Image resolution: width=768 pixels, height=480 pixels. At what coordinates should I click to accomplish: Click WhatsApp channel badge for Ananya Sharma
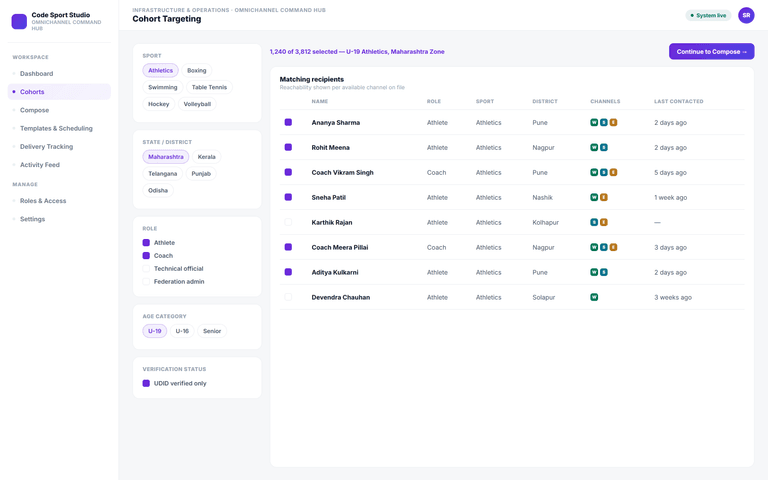point(594,122)
